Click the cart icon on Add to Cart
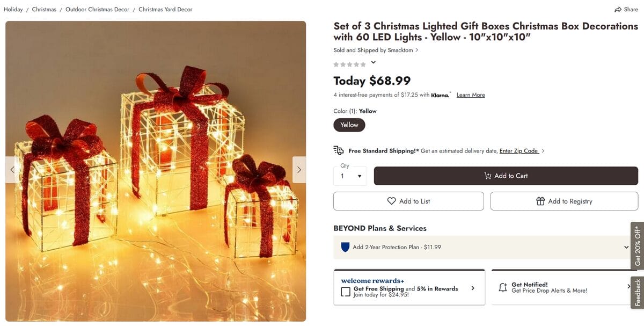Screen dimensions: 644x326 487,176
